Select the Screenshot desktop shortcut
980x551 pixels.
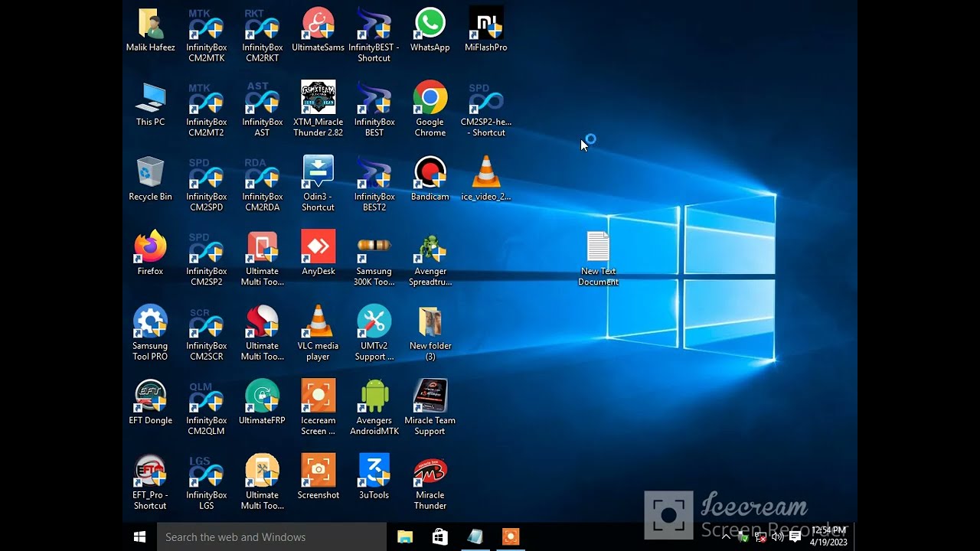pyautogui.click(x=318, y=478)
